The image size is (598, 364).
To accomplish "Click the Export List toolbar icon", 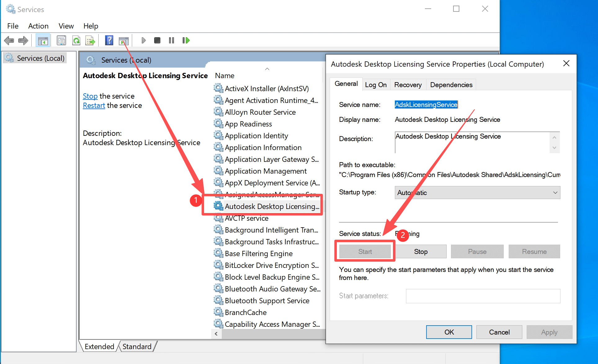I will pyautogui.click(x=90, y=40).
